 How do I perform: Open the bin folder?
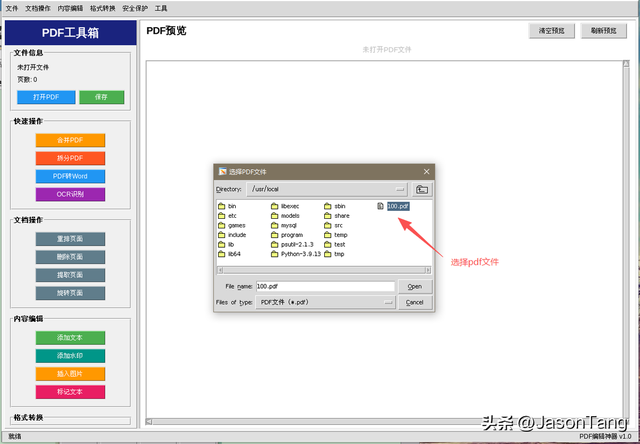(x=227, y=206)
